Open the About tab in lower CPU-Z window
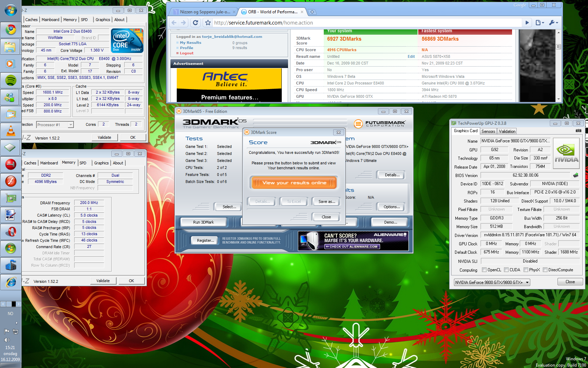 [x=118, y=163]
